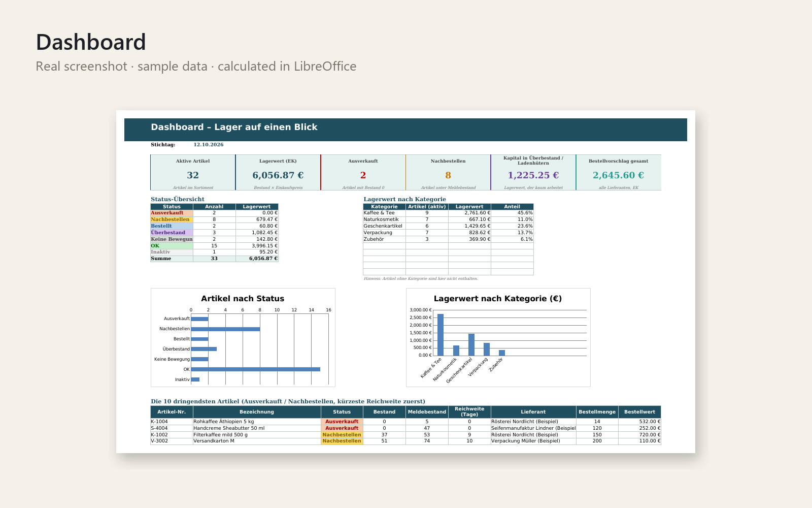
Task: Click the Artikel-Nr. header in urgent table
Action: pos(172,412)
